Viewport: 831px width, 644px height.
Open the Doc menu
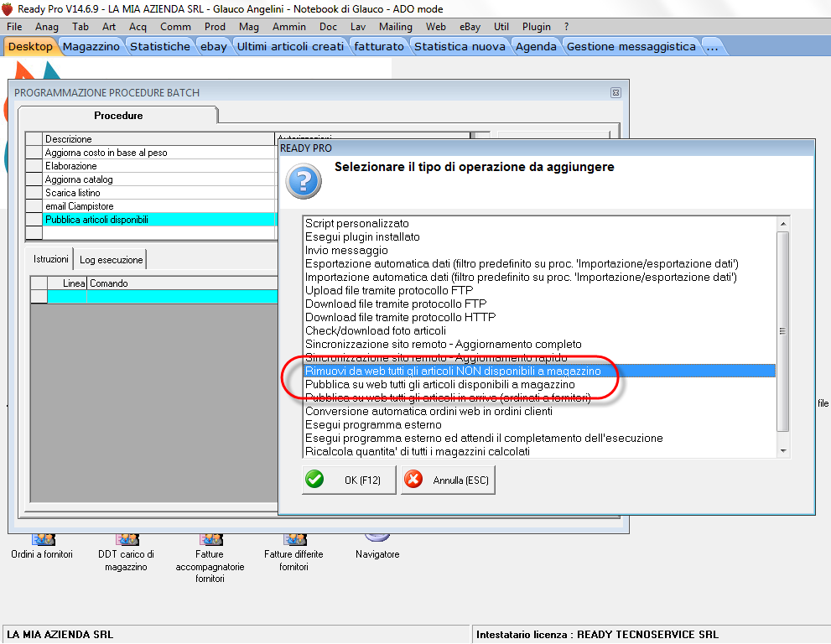(328, 27)
